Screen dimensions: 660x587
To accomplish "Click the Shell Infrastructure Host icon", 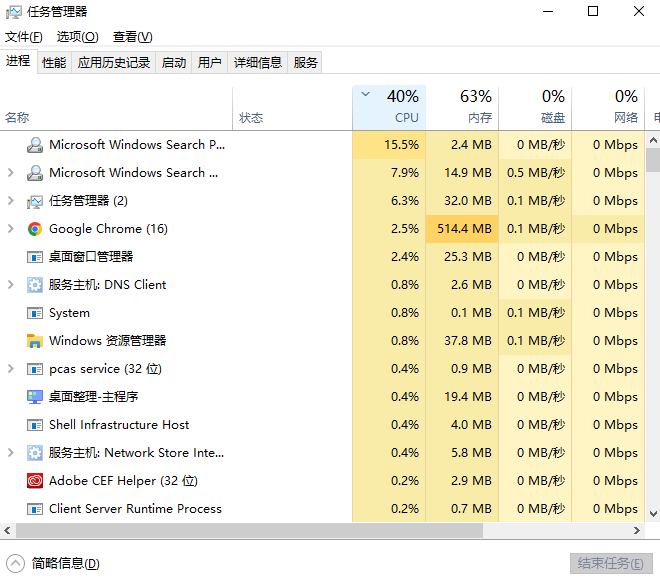I will 35,425.
